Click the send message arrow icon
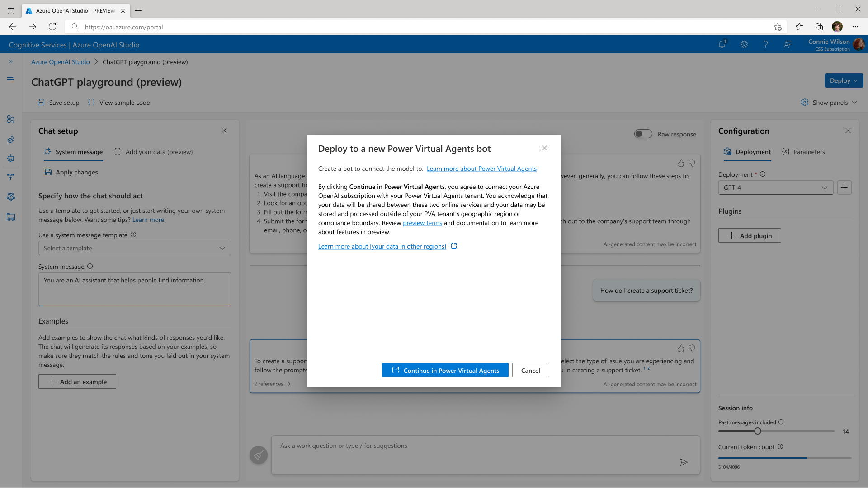The height and width of the screenshot is (488, 868). [684, 462]
